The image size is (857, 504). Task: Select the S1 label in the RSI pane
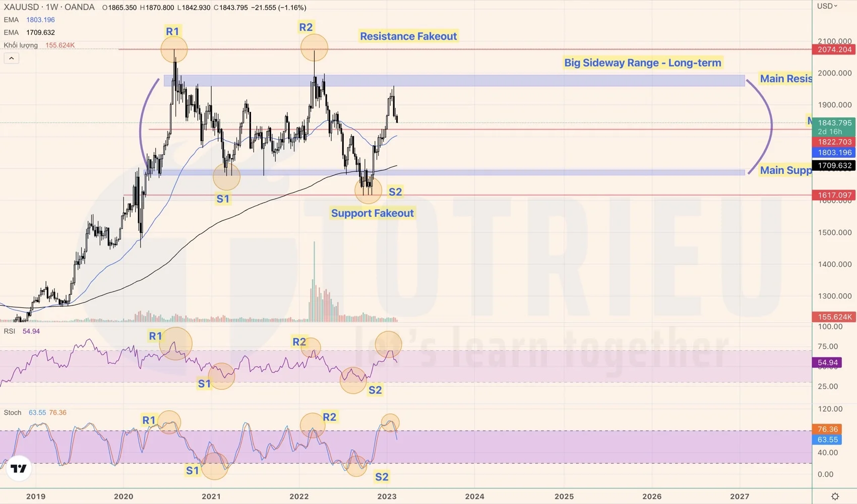click(x=204, y=384)
